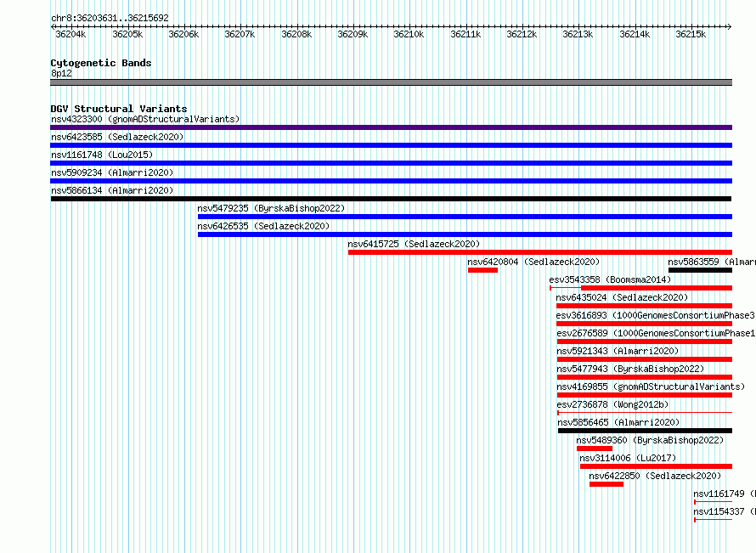This screenshot has width=756, height=553.
Task: Click the 36215k ruler tick label
Action: pos(691,34)
